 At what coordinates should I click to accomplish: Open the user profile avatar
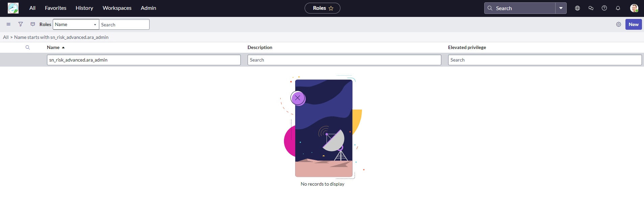[x=634, y=8]
